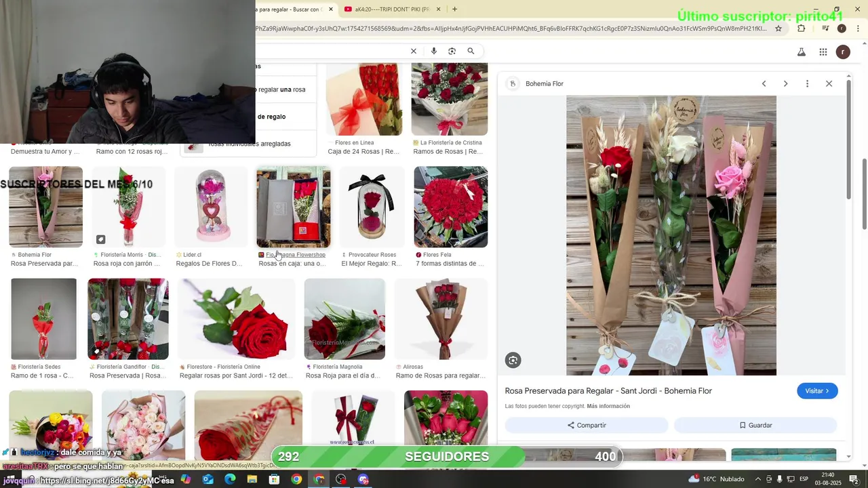
Task: Open Bohemia Flor source header in preview
Action: click(536, 83)
